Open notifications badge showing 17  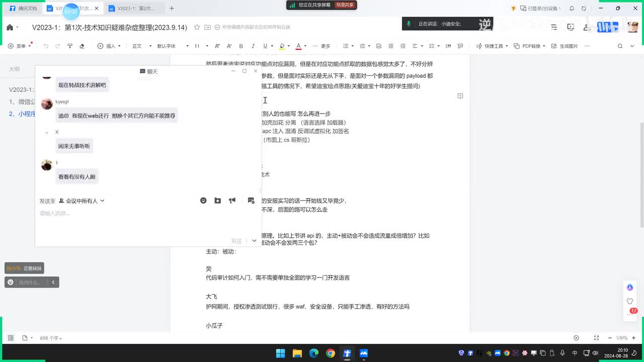coord(633,311)
